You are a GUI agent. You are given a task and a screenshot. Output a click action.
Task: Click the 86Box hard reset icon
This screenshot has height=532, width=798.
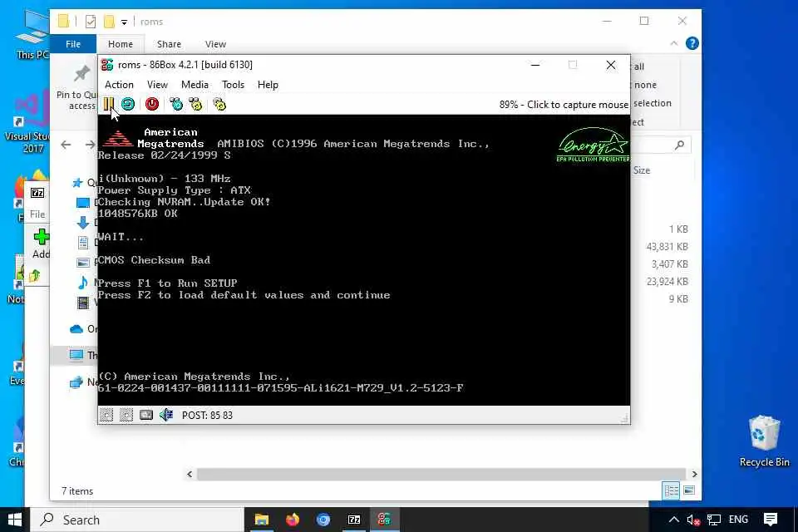(128, 104)
